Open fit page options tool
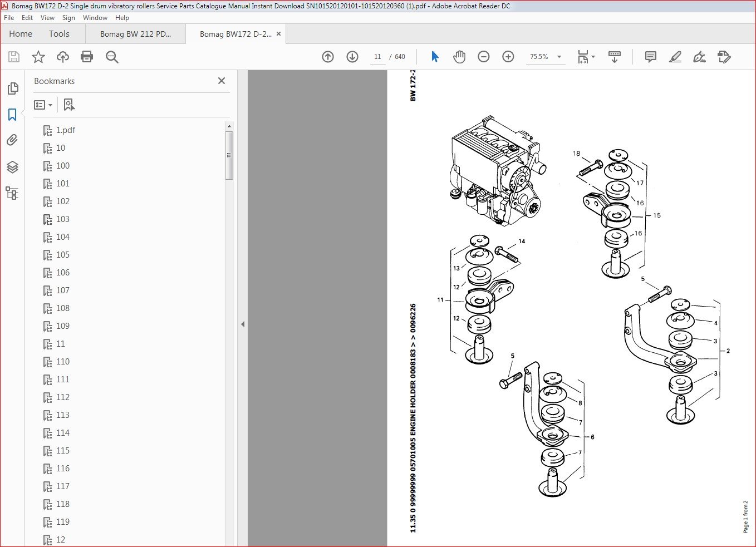Viewport: 756px width, 547px height. (x=586, y=57)
